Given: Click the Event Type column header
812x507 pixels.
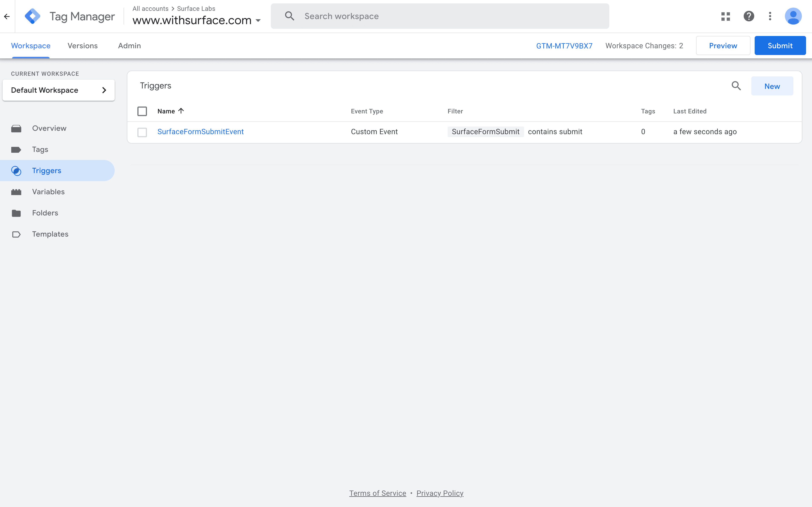Looking at the screenshot, I should (367, 111).
